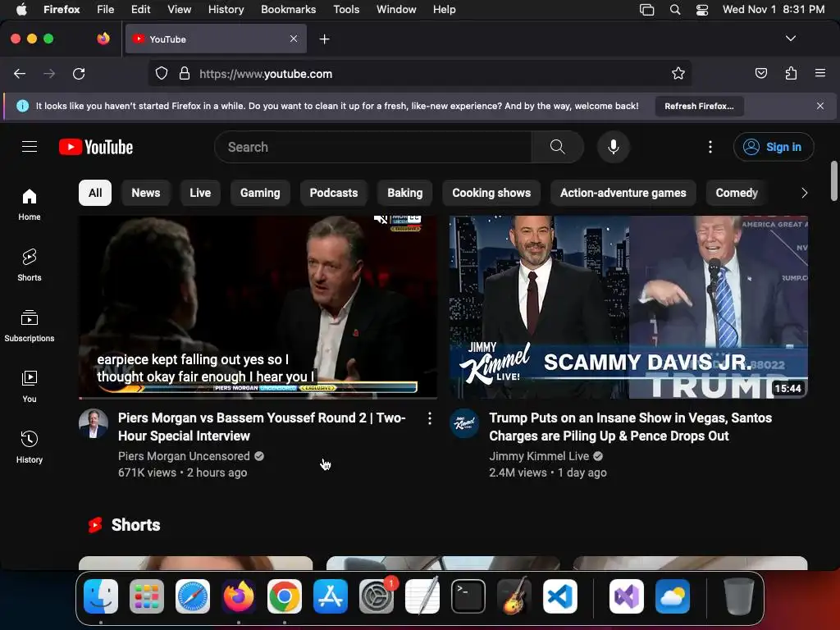This screenshot has width=840, height=630.
Task: Filter by Live chip
Action: (200, 193)
